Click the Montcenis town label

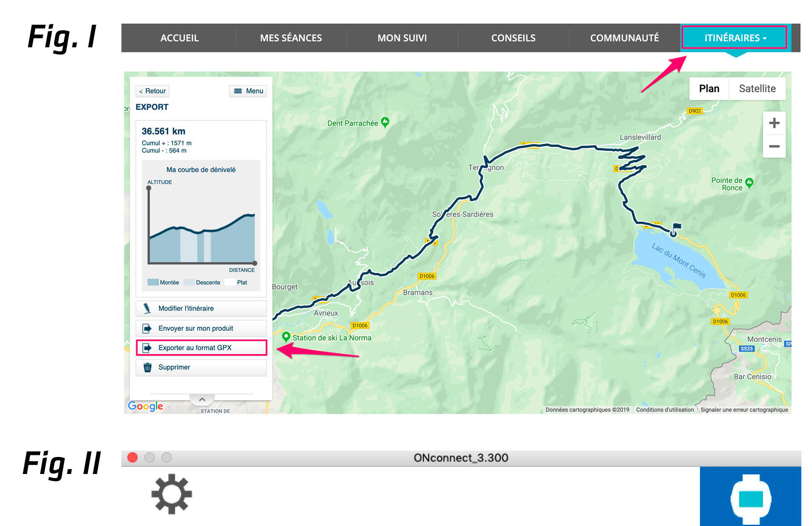coord(764,339)
